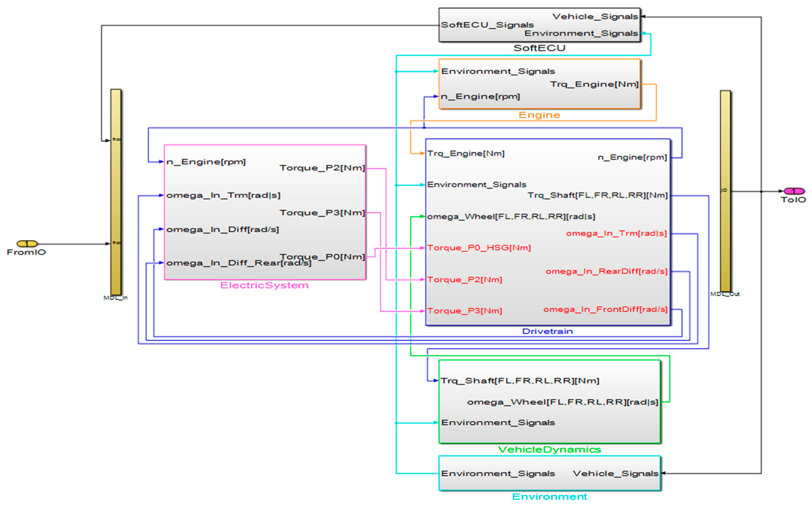Image resolution: width=812 pixels, height=506 pixels.
Task: Select the FromIO inport block
Action: tap(27, 244)
